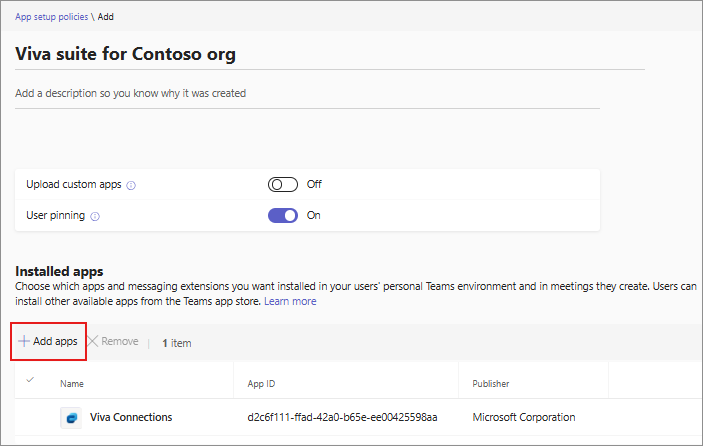Image resolution: width=703 pixels, height=446 pixels.
Task: Show info tooltip for User pinning
Action: (x=96, y=215)
